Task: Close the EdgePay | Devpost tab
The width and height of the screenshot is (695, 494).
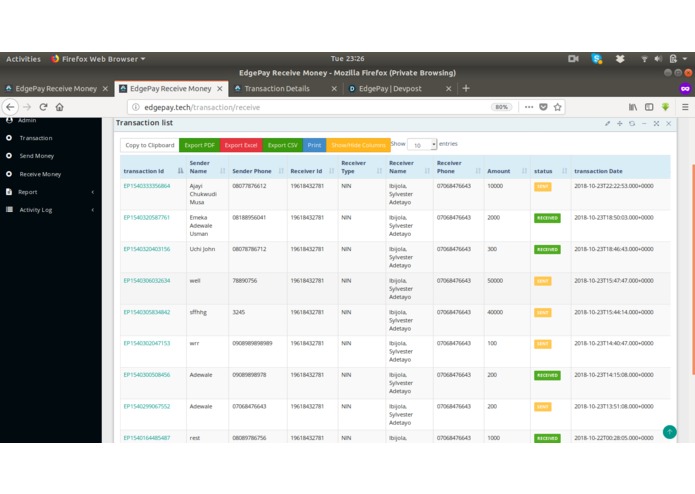Action: point(448,89)
